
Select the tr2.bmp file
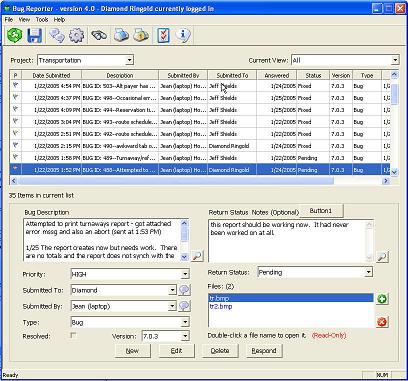click(291, 306)
